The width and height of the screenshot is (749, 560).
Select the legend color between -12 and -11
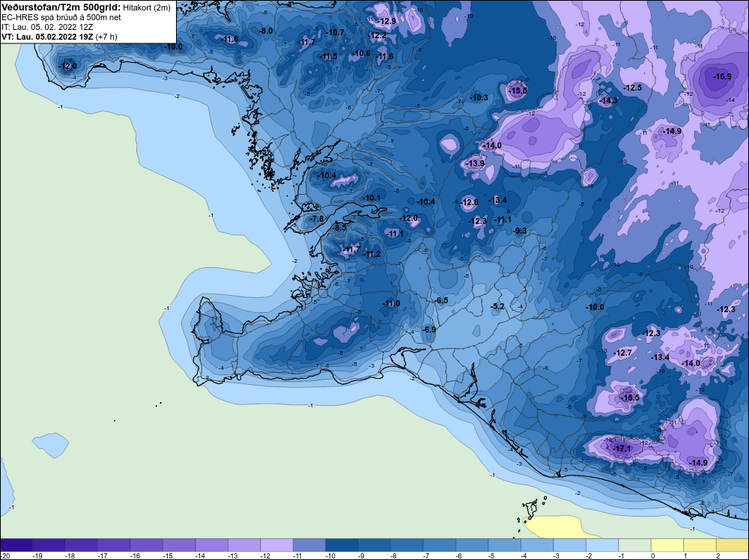click(276, 545)
